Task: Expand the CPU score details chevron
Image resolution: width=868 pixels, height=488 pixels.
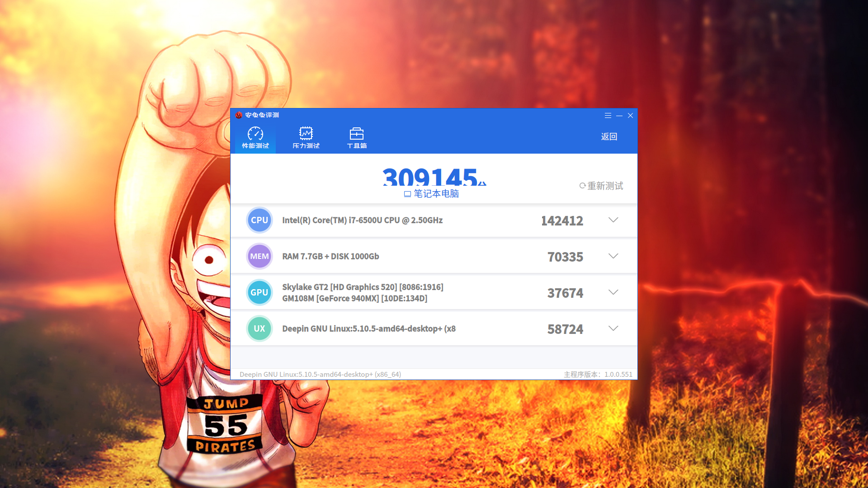Action: pyautogui.click(x=613, y=220)
